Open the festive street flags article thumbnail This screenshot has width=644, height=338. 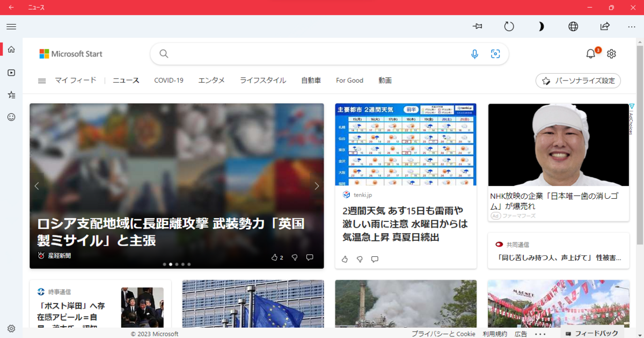pyautogui.click(x=559, y=304)
